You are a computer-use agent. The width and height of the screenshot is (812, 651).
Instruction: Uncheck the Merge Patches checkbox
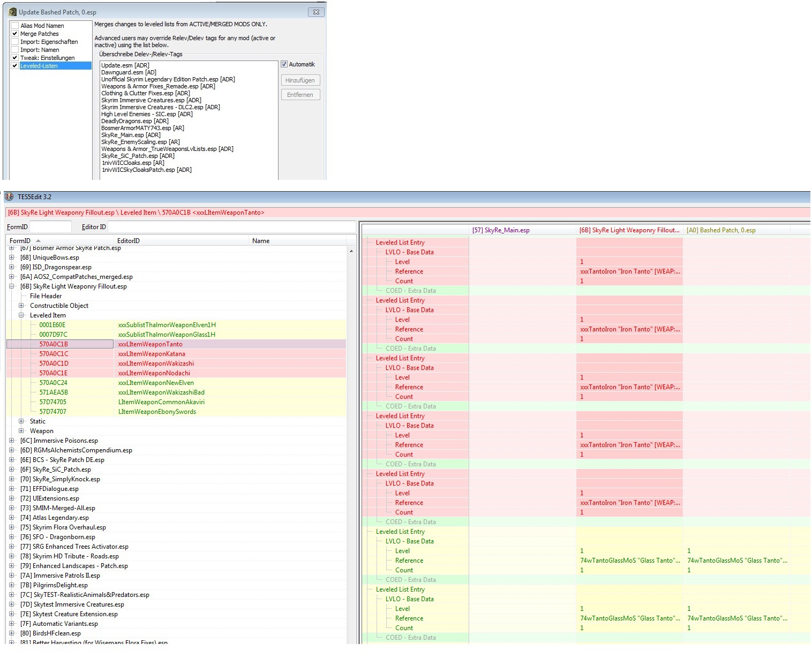point(15,34)
